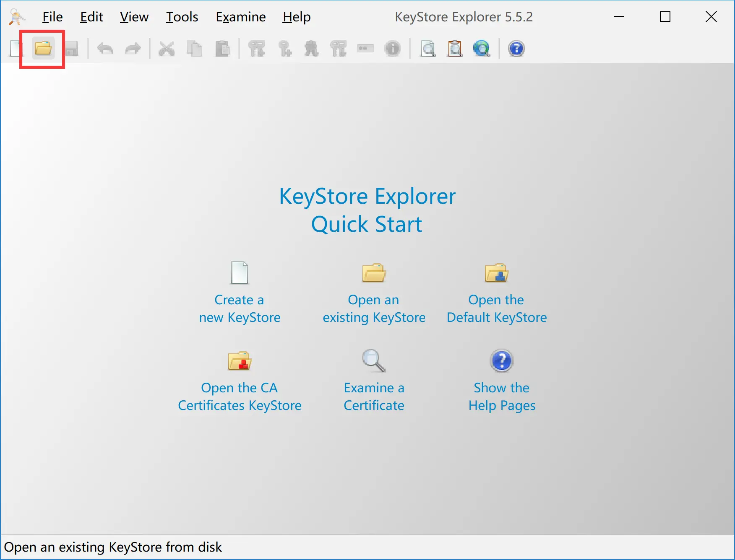735x560 pixels.
Task: Click the Cut scissors toolbar icon
Action: coord(167,49)
